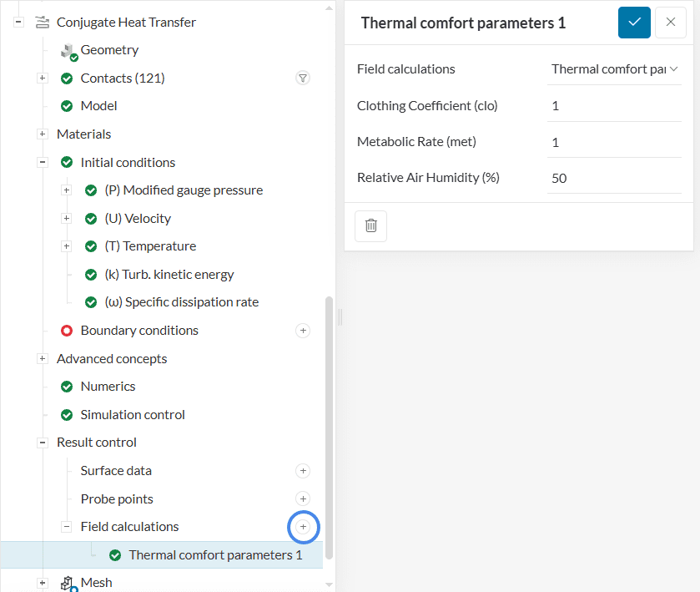
Task: Expand the Advanced concepts node
Action: point(43,359)
